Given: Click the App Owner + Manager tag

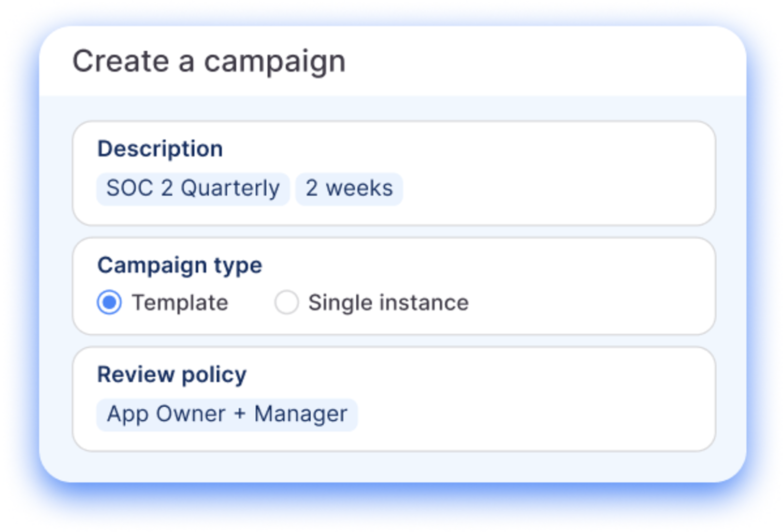Looking at the screenshot, I should click(x=227, y=414).
